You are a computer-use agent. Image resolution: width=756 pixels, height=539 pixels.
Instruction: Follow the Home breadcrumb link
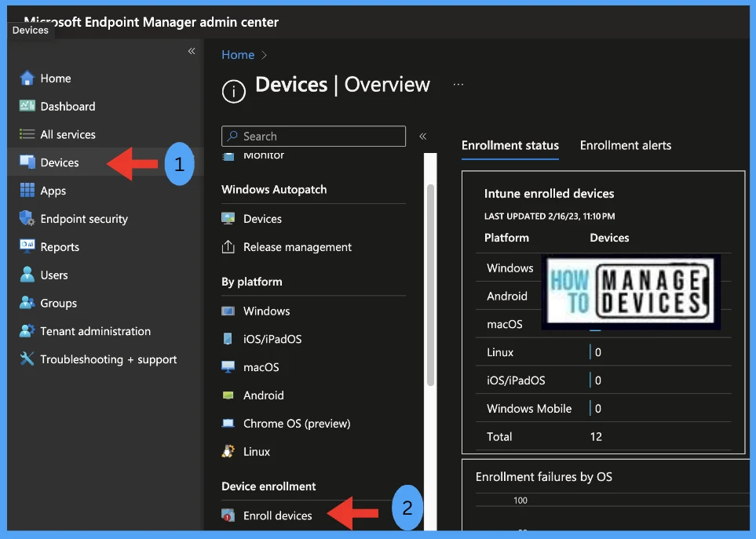(x=238, y=55)
